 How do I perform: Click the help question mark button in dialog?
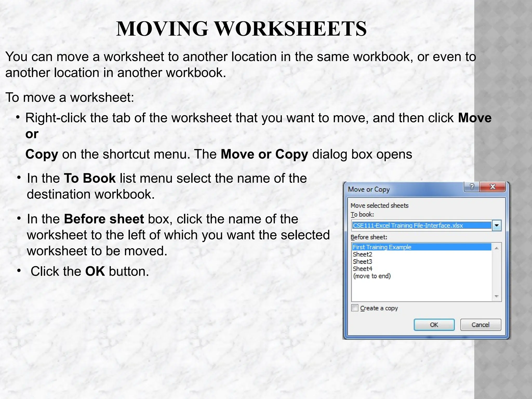click(x=472, y=187)
